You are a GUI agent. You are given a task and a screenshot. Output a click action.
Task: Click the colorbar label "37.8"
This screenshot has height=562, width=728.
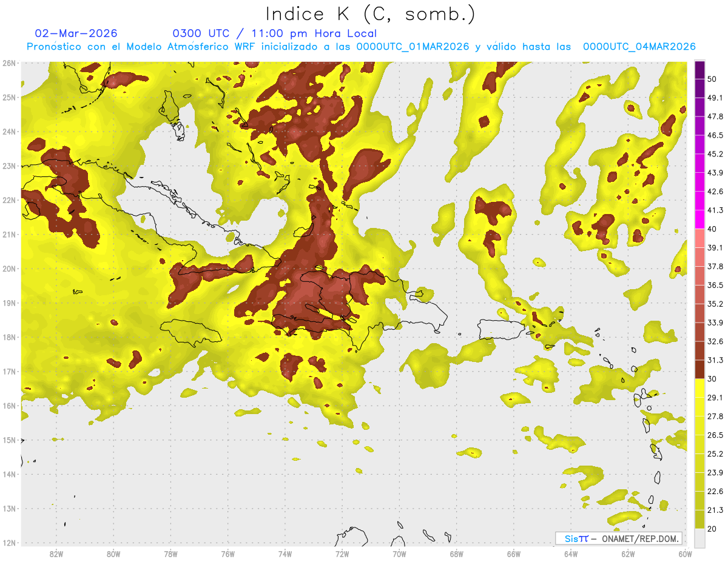click(715, 267)
